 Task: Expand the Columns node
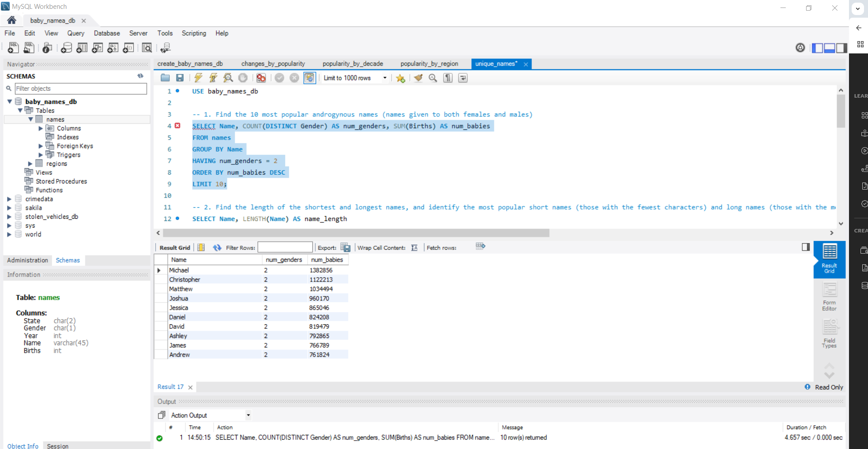coord(41,128)
